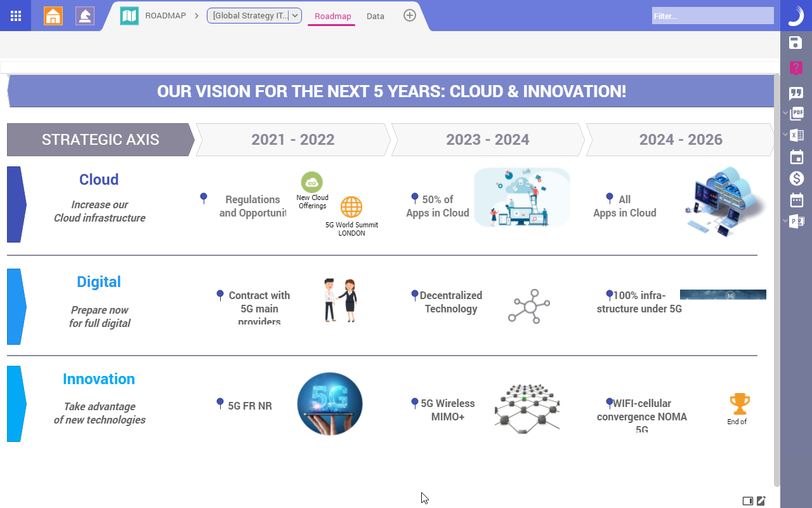This screenshot has width=812, height=508.
Task: Click the light blue Innovation axis arrow marker
Action: (x=16, y=404)
